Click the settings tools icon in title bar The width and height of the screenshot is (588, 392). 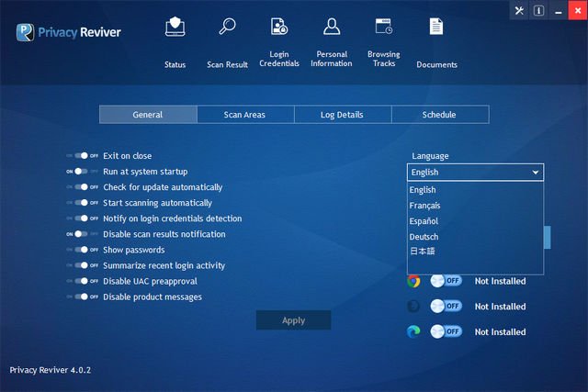click(519, 11)
